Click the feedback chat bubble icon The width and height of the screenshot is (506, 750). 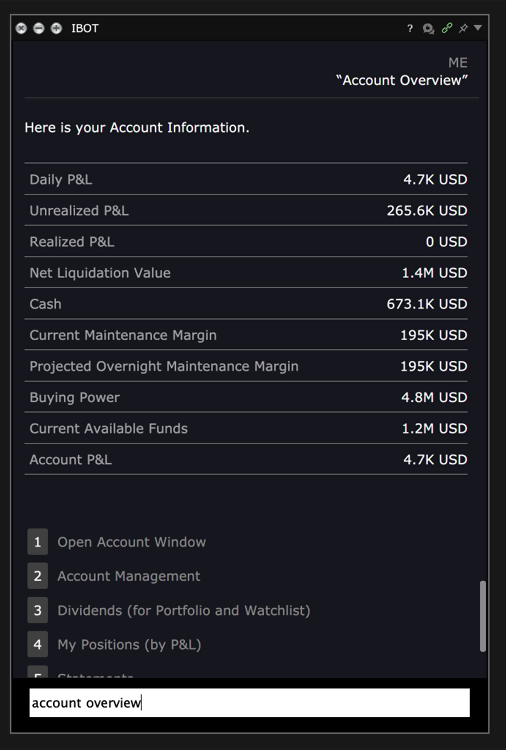click(x=428, y=29)
